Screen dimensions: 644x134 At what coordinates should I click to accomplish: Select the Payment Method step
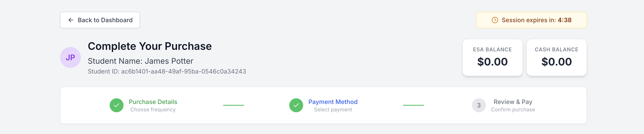333,102
